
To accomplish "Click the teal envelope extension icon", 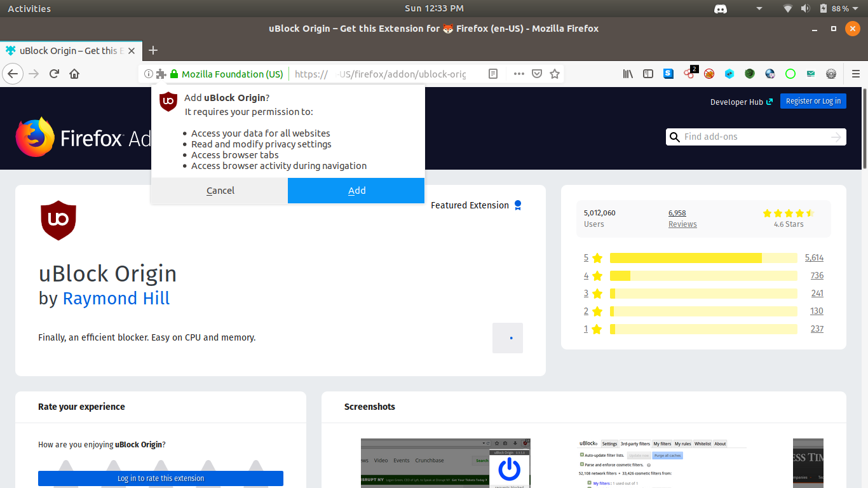I will 811,74.
